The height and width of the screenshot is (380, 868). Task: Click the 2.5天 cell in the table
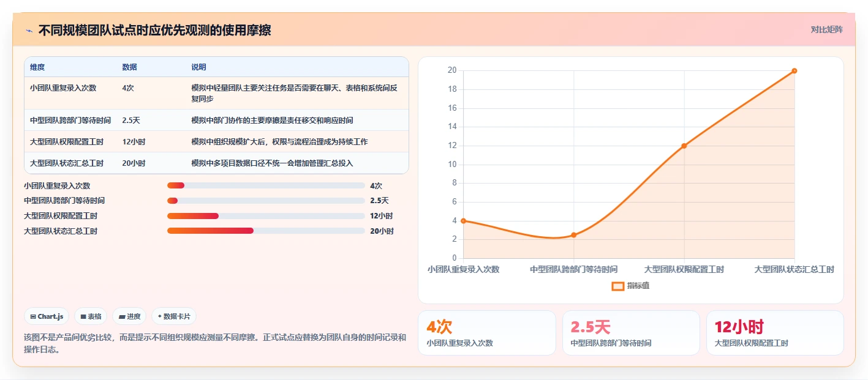pyautogui.click(x=131, y=121)
